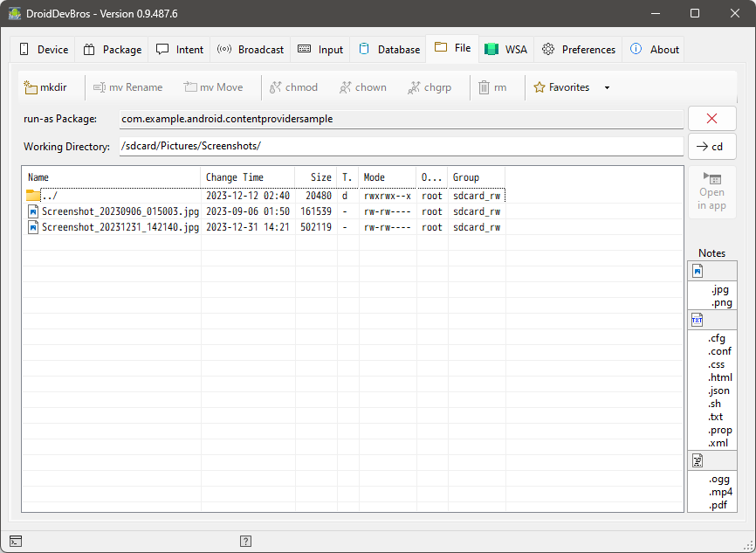Click the rwxrwx--x mode cell
The image size is (756, 553).
coord(387,196)
